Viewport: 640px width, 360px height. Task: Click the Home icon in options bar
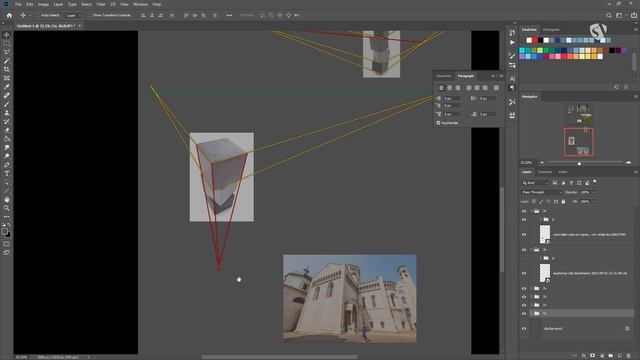9,15
